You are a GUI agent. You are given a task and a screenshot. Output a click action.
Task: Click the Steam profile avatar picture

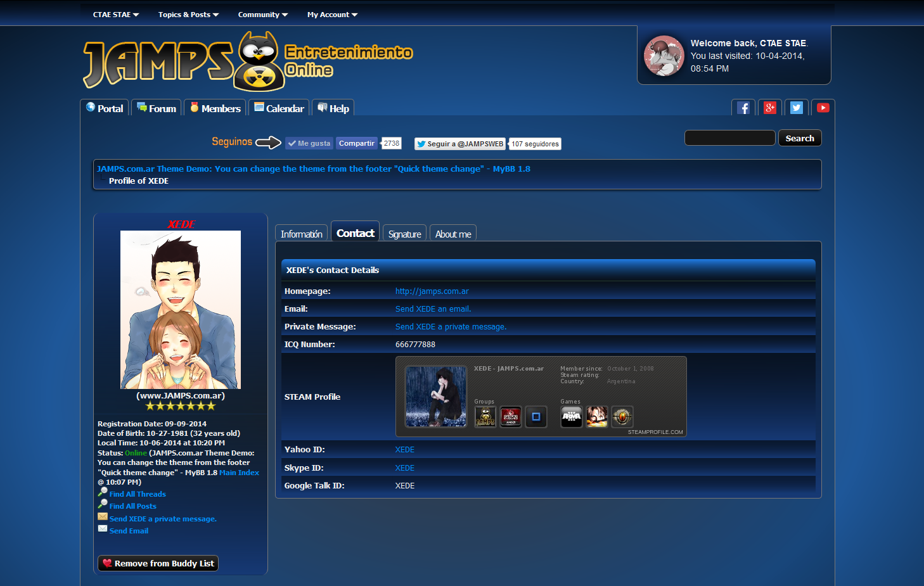436,397
